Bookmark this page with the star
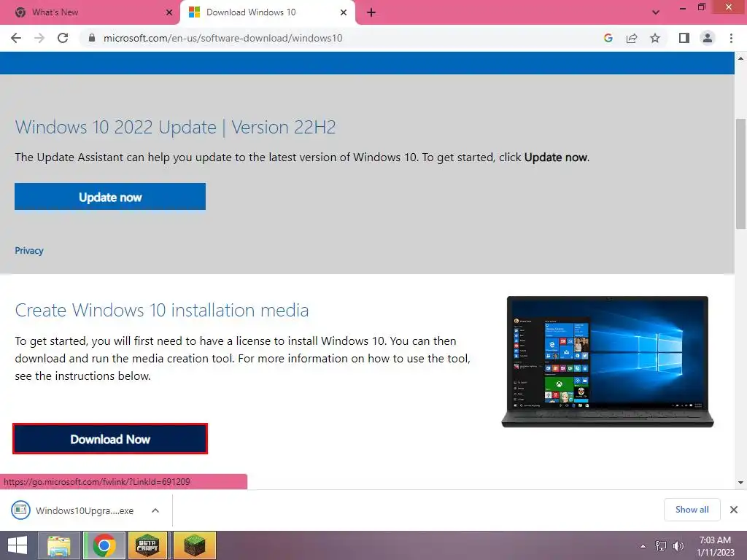 [x=655, y=38]
